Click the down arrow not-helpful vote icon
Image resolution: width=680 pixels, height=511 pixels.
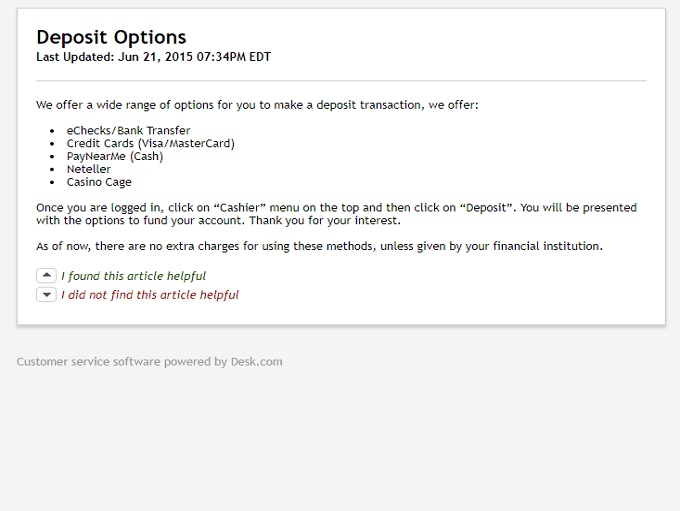46,294
